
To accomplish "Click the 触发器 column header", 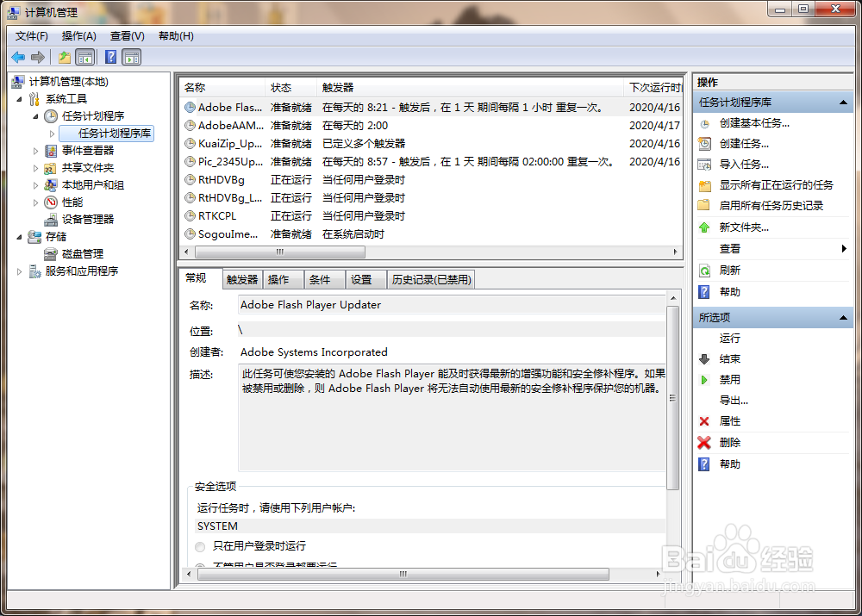I will pyautogui.click(x=471, y=88).
